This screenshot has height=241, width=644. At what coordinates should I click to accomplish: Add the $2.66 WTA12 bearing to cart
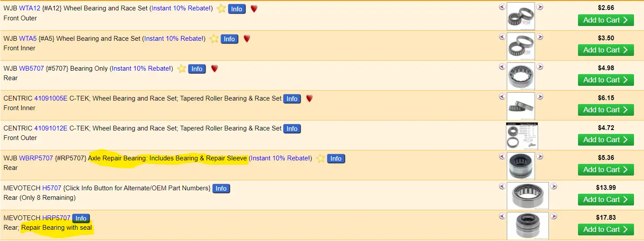pyautogui.click(x=606, y=20)
